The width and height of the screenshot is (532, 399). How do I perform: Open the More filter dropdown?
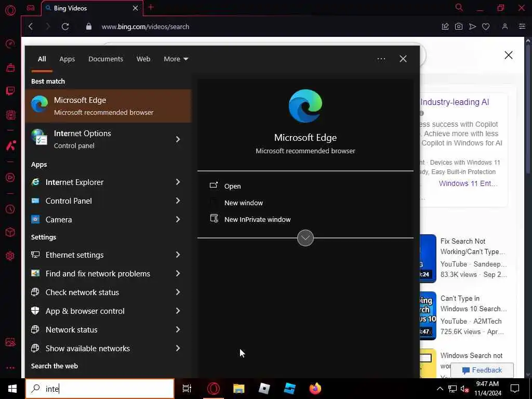click(x=176, y=59)
